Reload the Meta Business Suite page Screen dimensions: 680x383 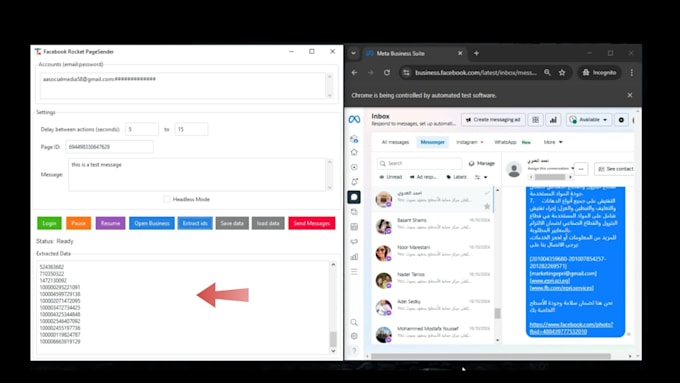[x=387, y=72]
